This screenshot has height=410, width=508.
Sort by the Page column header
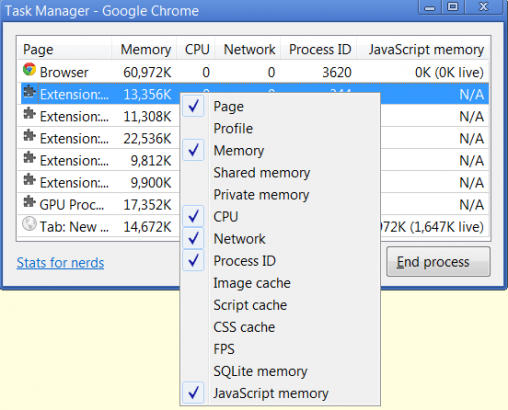[x=64, y=49]
